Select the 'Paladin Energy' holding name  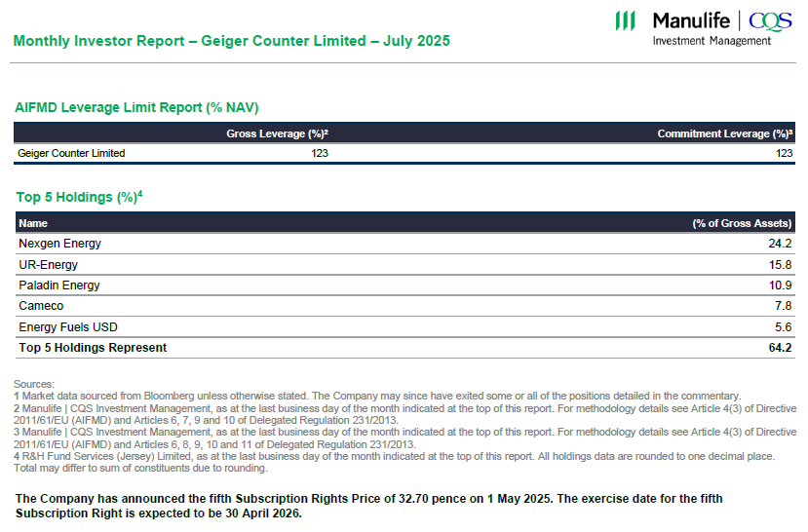pos(59,285)
